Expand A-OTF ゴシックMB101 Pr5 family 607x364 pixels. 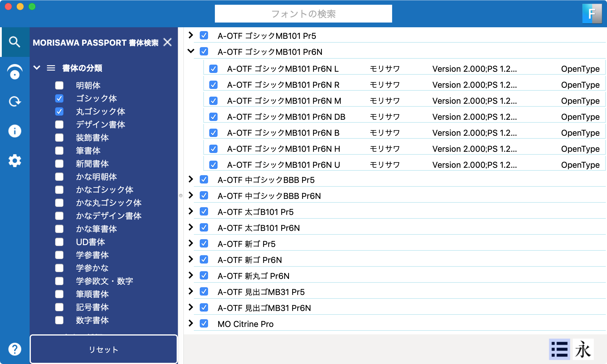(x=191, y=35)
